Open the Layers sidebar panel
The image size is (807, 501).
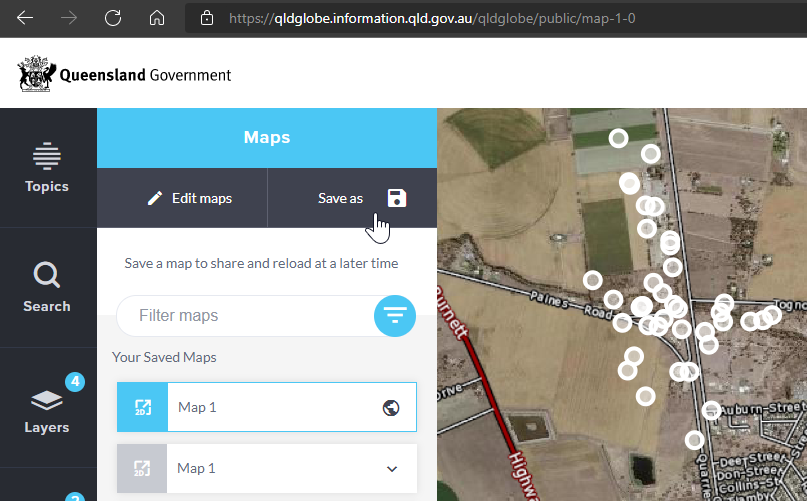[47, 408]
